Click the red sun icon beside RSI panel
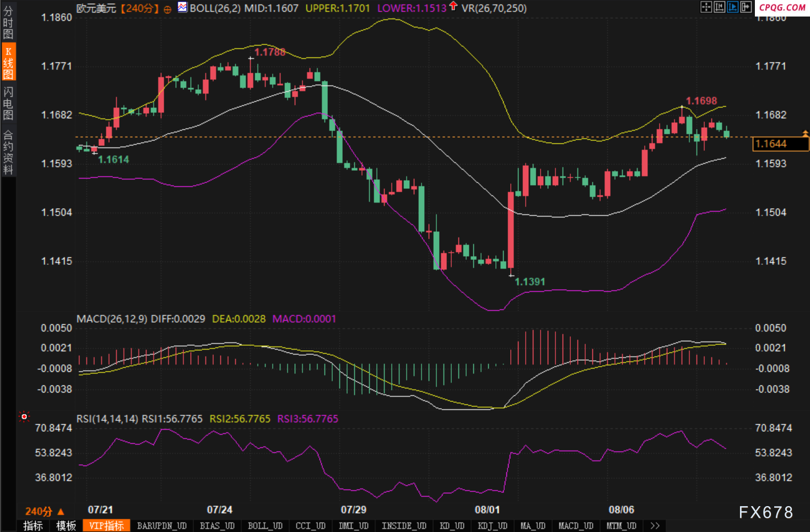Viewport: 810px width, 532px height. tap(24, 417)
